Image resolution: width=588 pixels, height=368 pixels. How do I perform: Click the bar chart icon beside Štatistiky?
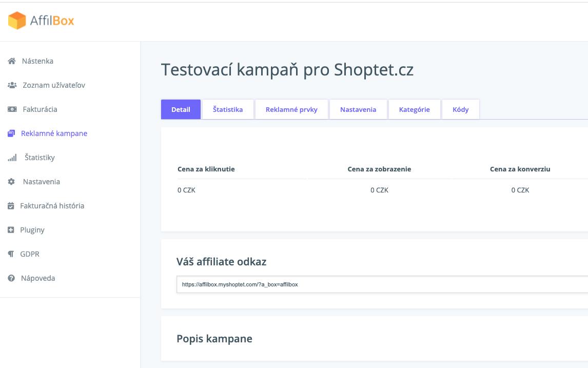[x=12, y=158]
